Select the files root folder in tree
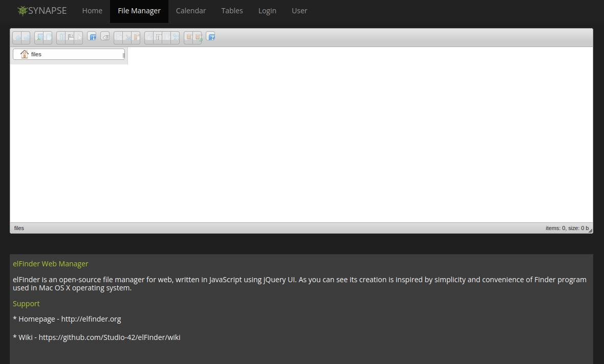 36,54
